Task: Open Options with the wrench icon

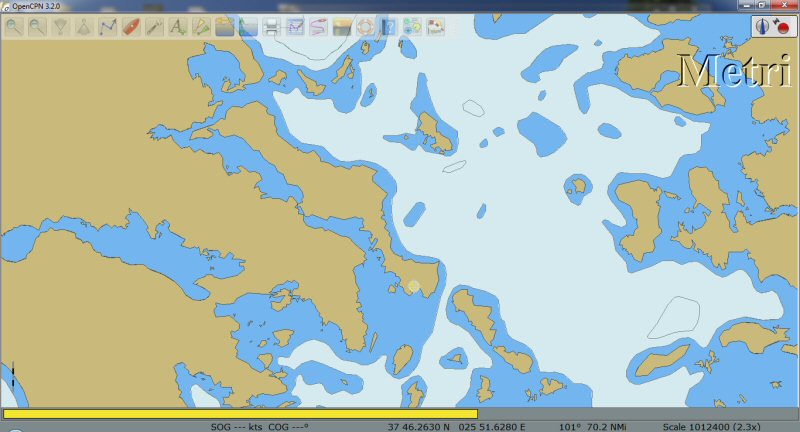Action: (x=155, y=27)
